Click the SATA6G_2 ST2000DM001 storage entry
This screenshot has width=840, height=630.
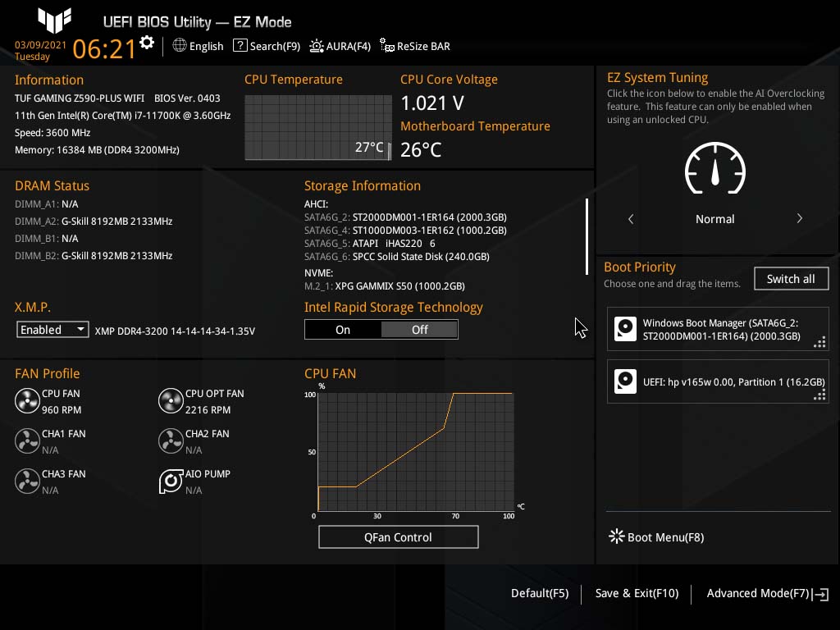coord(405,217)
